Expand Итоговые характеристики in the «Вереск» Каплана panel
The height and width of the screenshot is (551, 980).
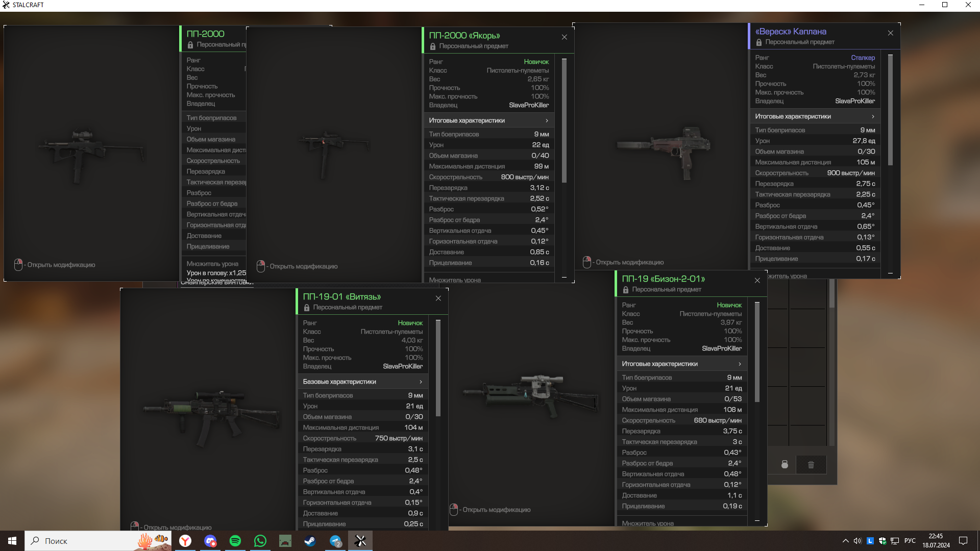click(815, 116)
